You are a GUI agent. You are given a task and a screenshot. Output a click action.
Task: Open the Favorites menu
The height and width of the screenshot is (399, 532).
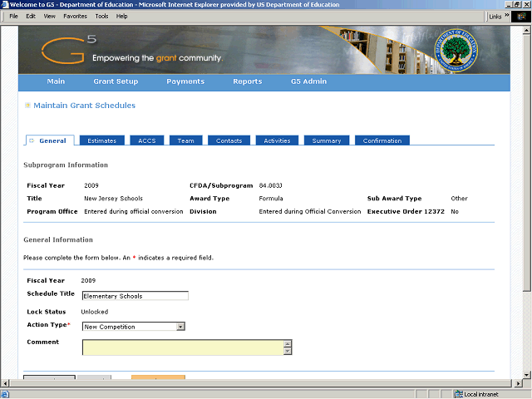[x=76, y=16]
